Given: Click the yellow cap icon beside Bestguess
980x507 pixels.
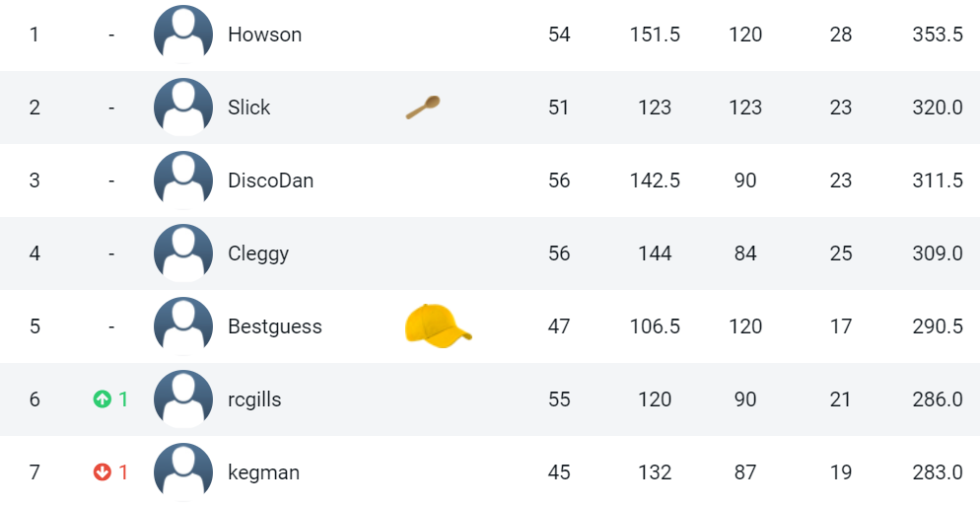Looking at the screenshot, I should [x=438, y=326].
